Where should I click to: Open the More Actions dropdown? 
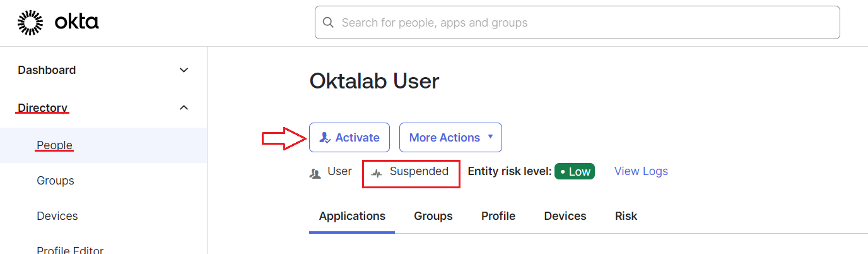coord(450,138)
